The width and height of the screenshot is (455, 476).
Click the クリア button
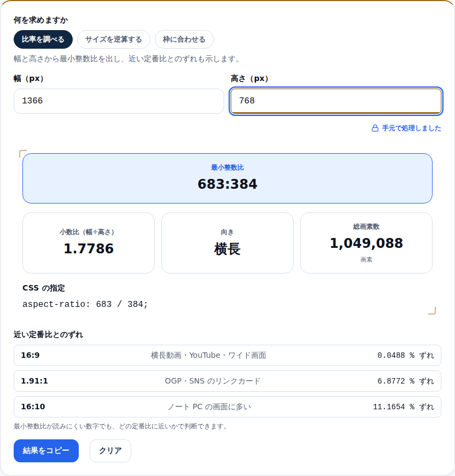pos(110,451)
